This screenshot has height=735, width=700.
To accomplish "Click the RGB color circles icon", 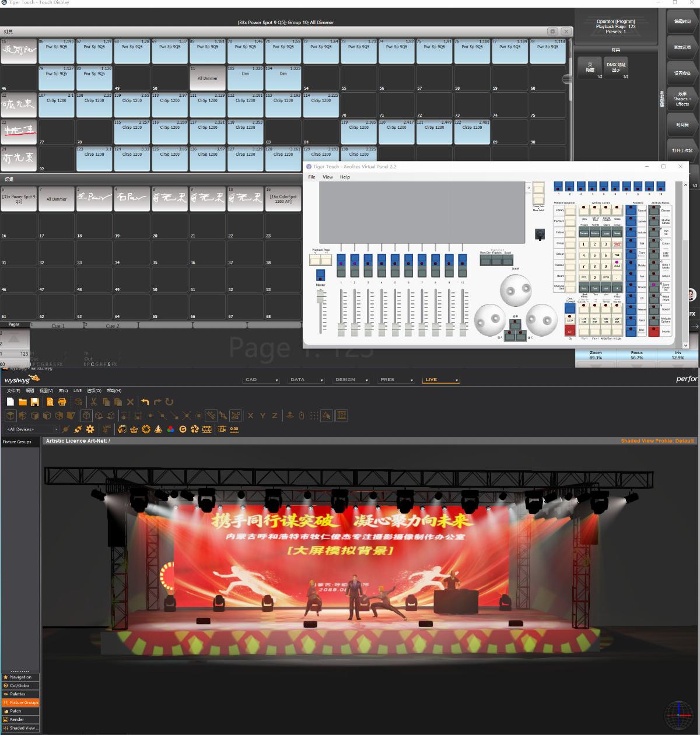I will [170, 429].
